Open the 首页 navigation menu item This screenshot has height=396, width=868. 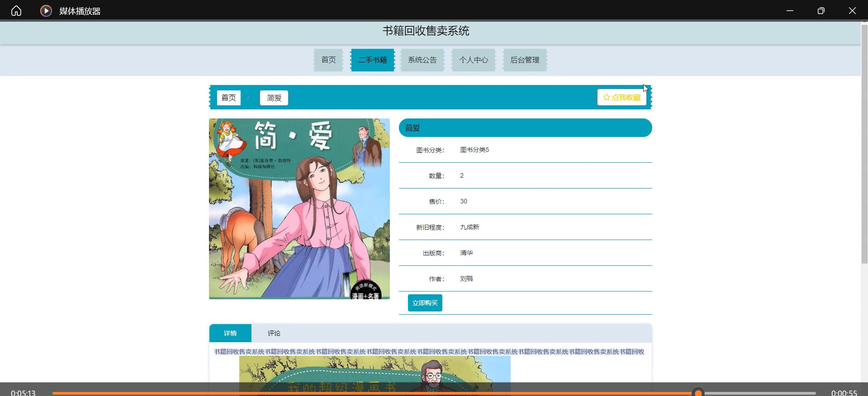coord(328,60)
